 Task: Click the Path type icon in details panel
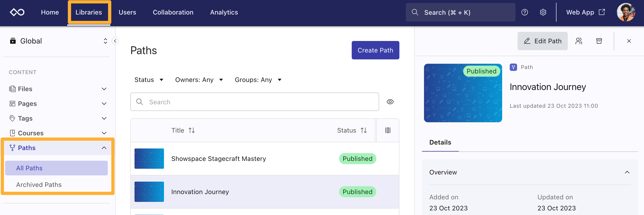tap(513, 67)
